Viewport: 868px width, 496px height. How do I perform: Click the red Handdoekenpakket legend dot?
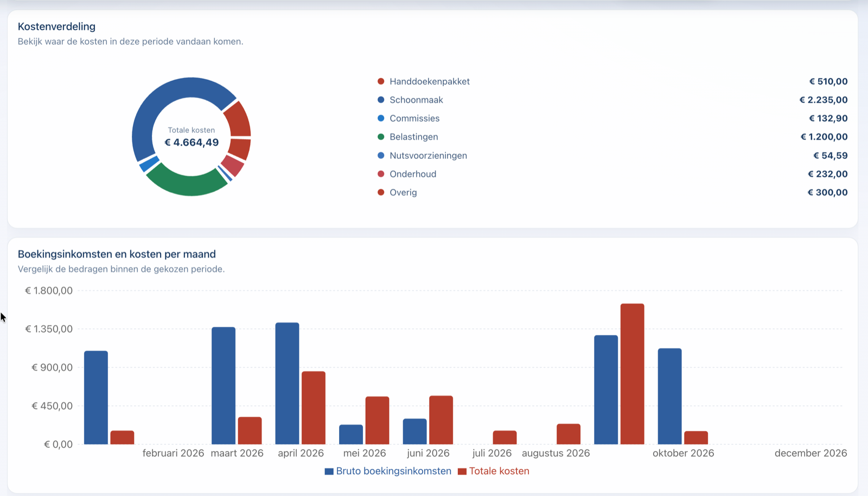(381, 81)
